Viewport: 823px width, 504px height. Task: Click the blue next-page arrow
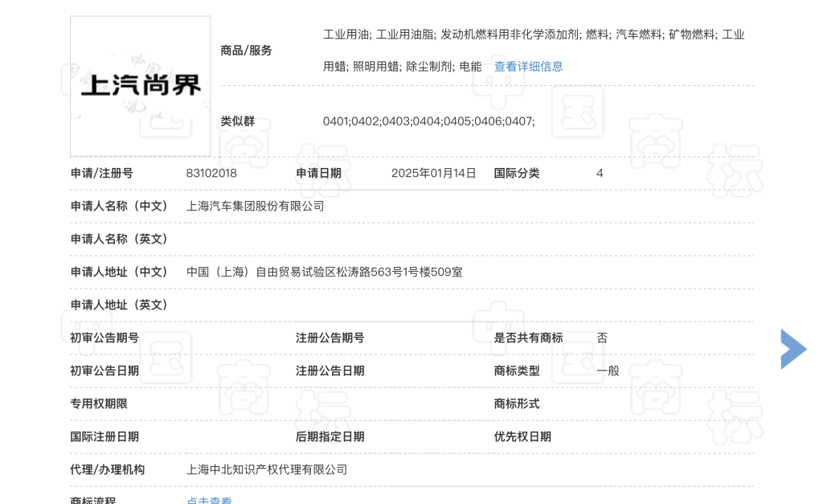(x=792, y=349)
